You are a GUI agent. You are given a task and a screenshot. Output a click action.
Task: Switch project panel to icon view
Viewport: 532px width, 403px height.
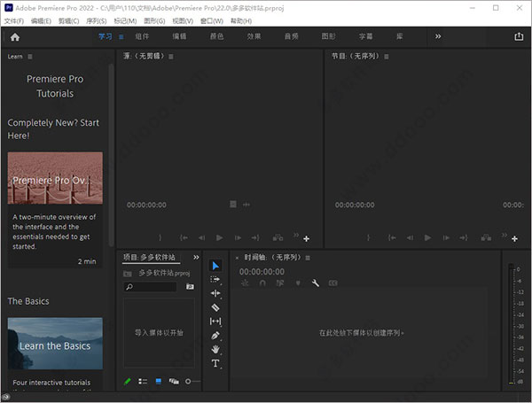159,382
